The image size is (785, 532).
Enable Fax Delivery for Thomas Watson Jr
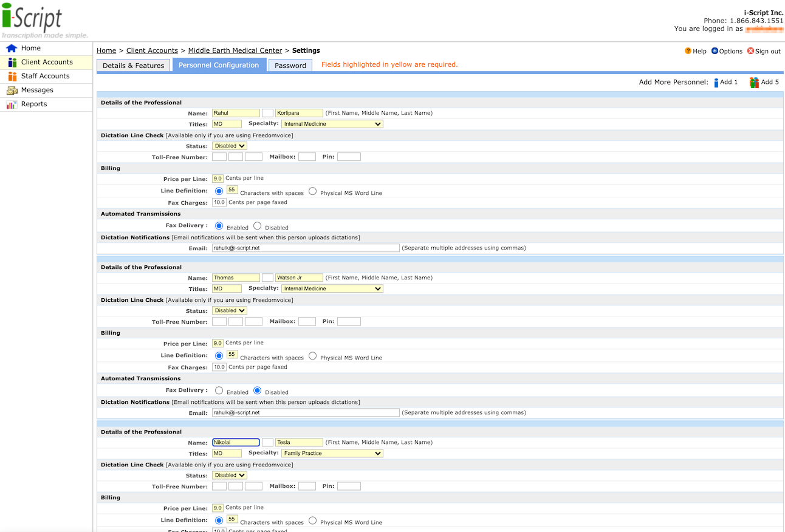coord(219,390)
